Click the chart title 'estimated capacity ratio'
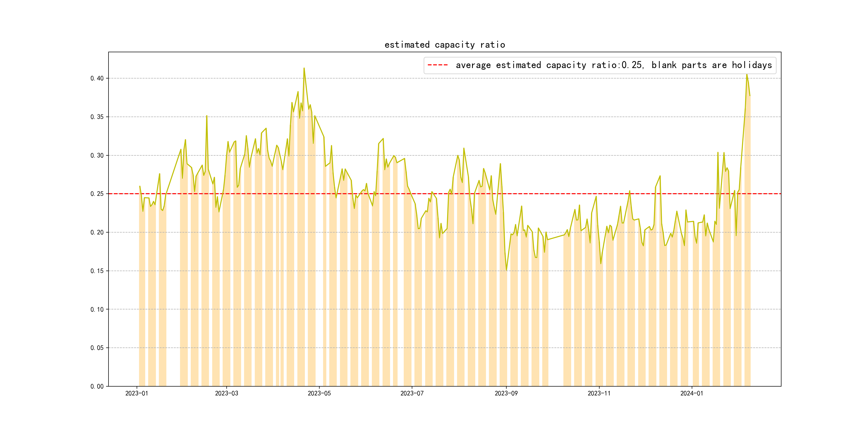 click(444, 45)
